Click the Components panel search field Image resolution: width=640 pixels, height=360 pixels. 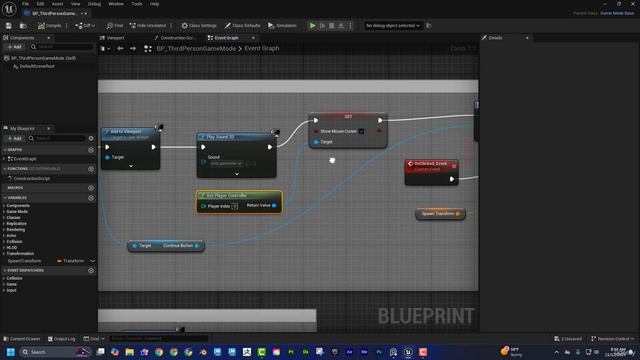point(62,47)
